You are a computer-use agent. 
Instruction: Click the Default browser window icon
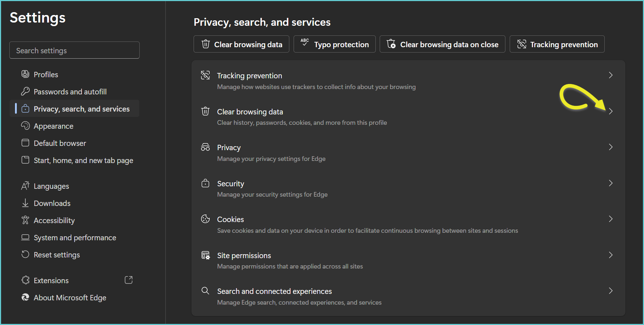[x=25, y=143]
